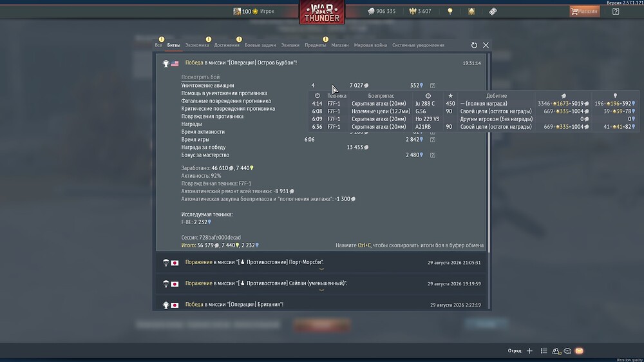The image size is (644, 362).
Task: Open the squad list icon
Action: (544, 351)
